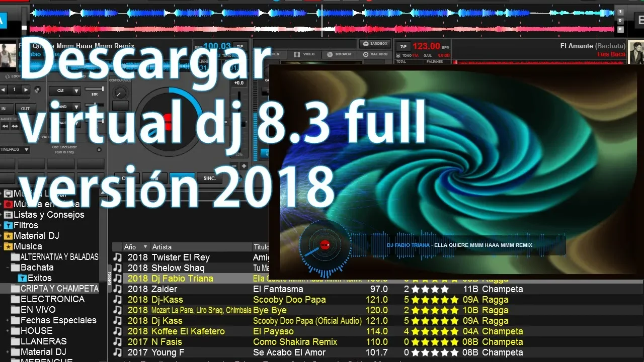
Task: Click the star rating for El Payaso
Action: click(435, 331)
